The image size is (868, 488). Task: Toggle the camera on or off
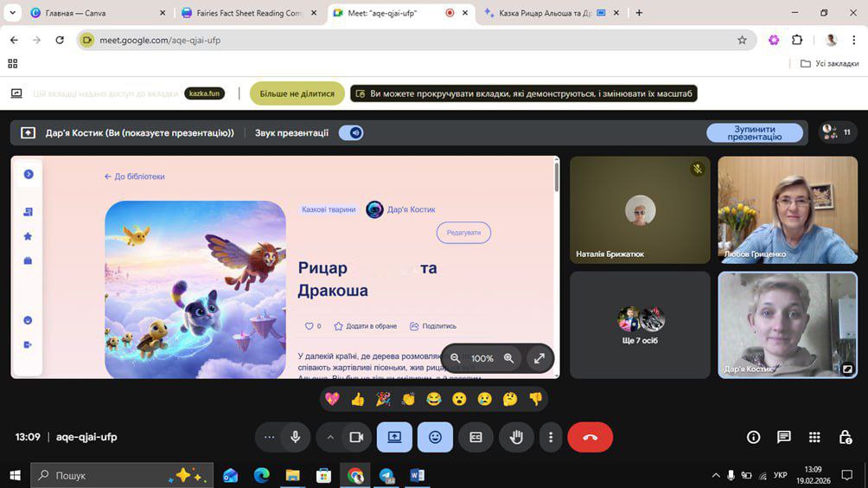pos(355,438)
